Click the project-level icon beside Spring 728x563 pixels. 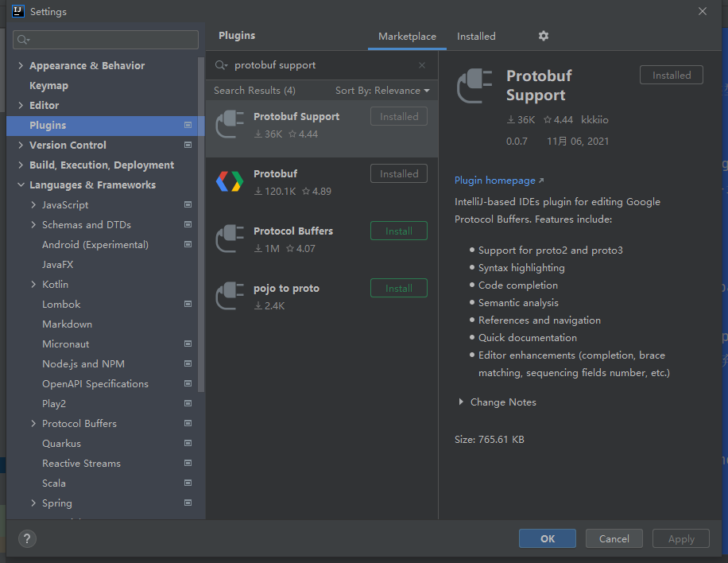click(x=188, y=503)
